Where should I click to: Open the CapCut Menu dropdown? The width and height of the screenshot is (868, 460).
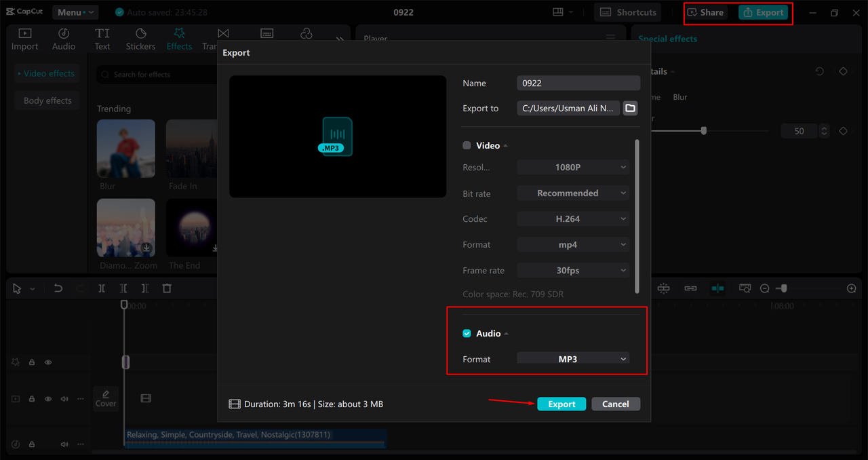coord(75,12)
